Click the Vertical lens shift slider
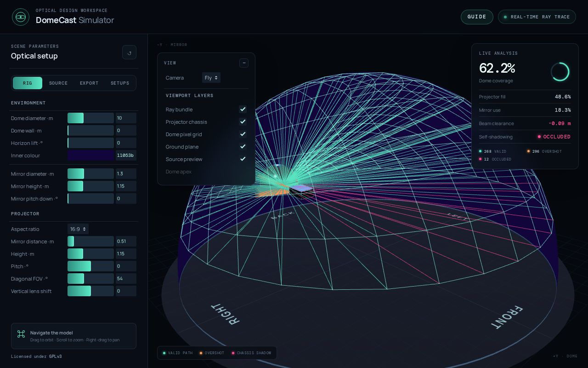The height and width of the screenshot is (368, 588). coord(90,291)
